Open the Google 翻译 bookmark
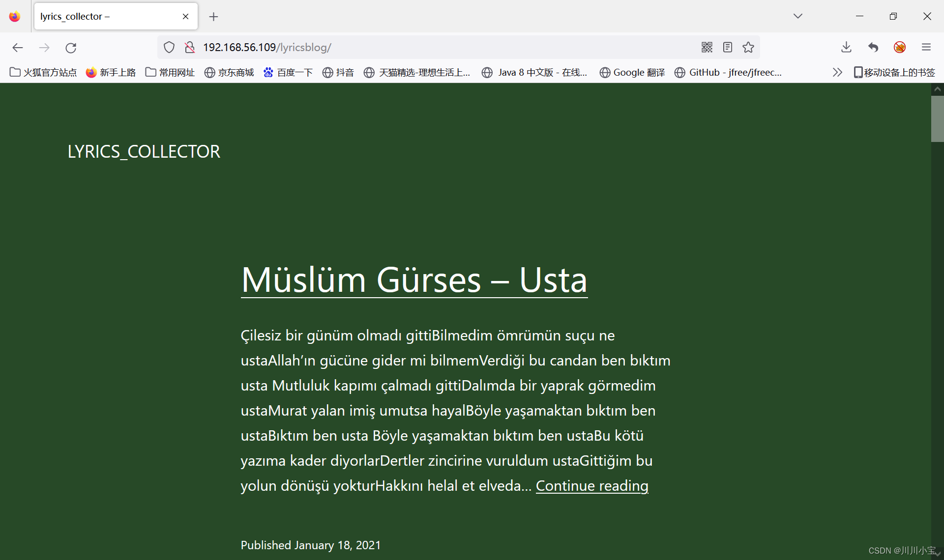Screen dimensions: 944x560 [x=632, y=73]
